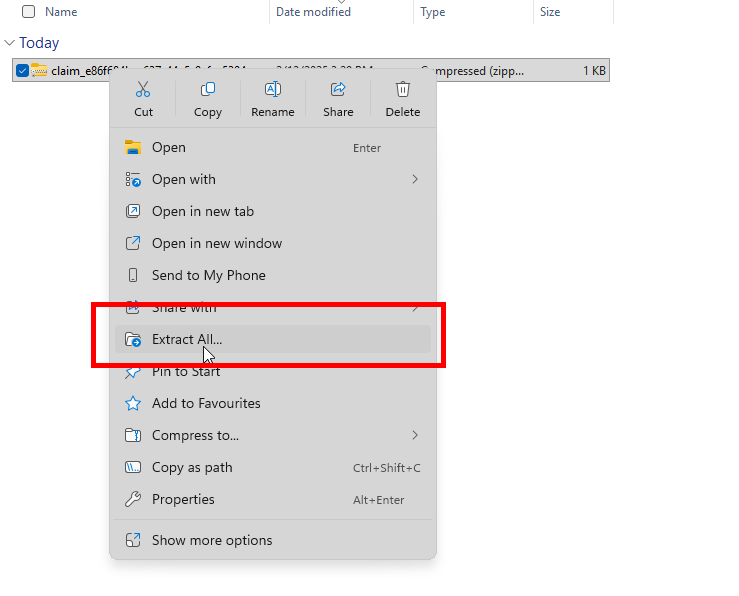The height and width of the screenshot is (596, 739).
Task: Click the Rename icon
Action: (272, 91)
